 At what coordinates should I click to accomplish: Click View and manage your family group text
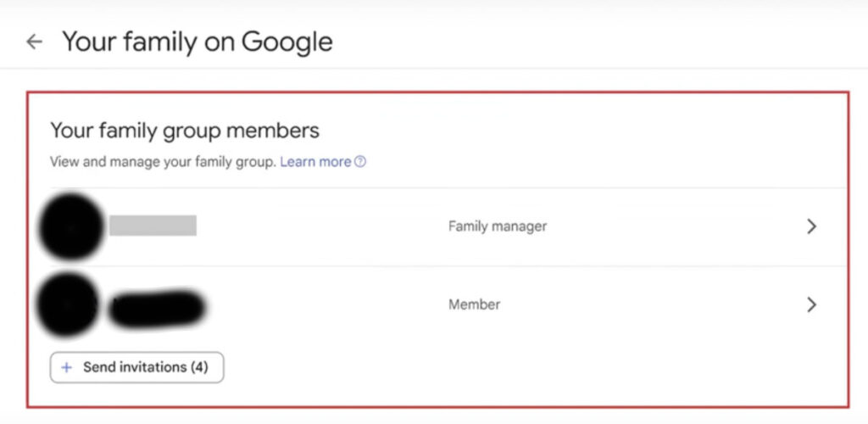163,162
